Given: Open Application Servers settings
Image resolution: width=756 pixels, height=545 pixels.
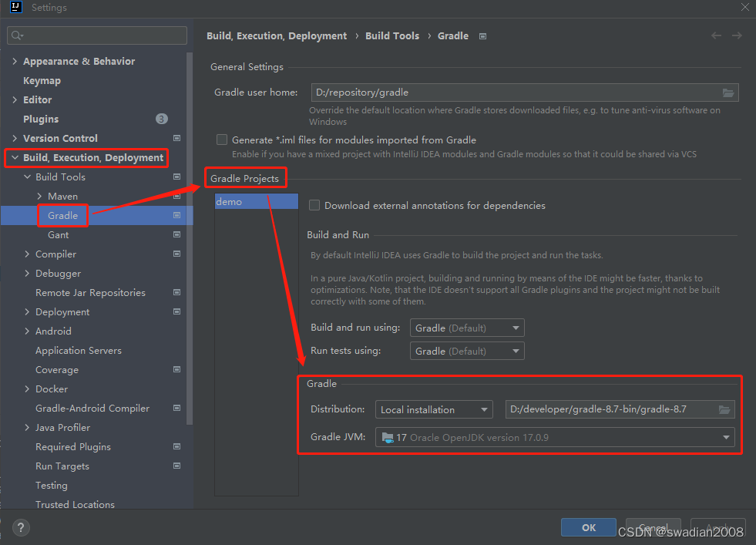Looking at the screenshot, I should click(x=79, y=351).
